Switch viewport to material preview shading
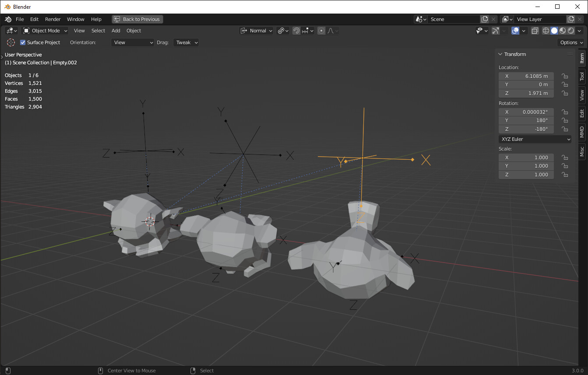 click(563, 31)
